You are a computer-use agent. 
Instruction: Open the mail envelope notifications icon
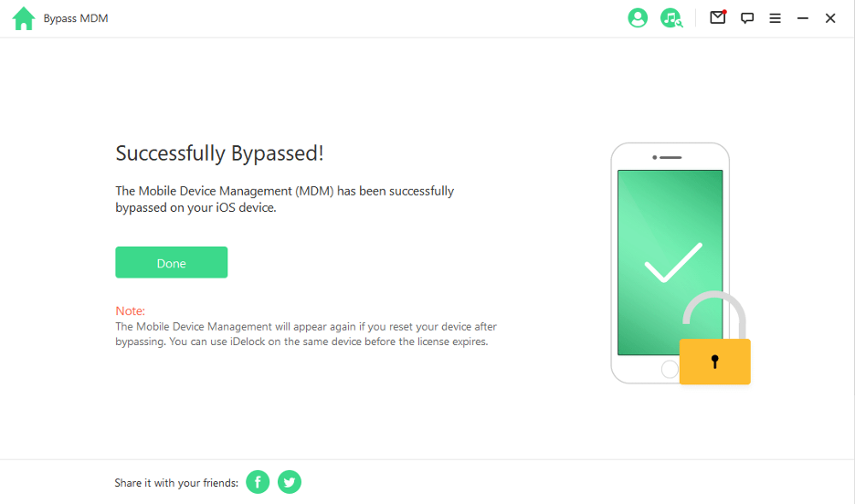[x=718, y=17]
